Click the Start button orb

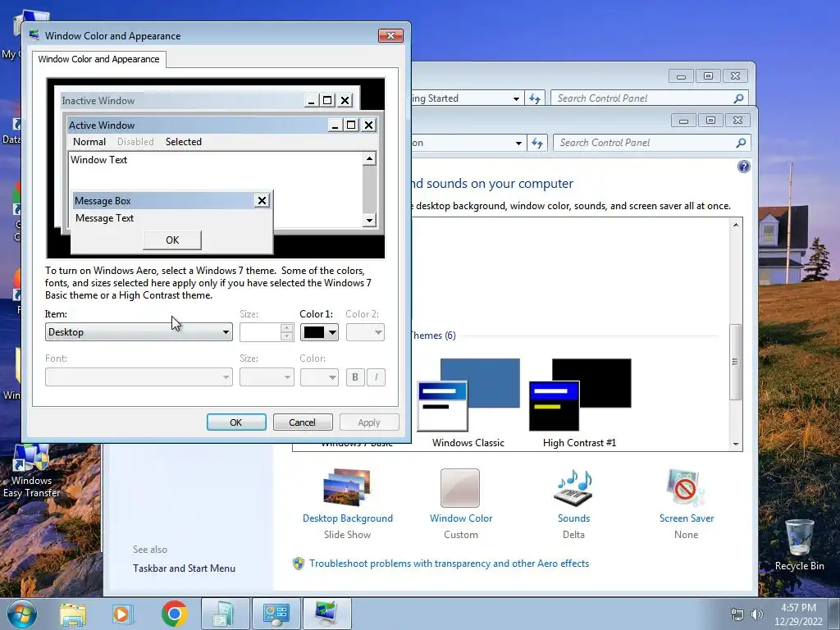[22, 614]
